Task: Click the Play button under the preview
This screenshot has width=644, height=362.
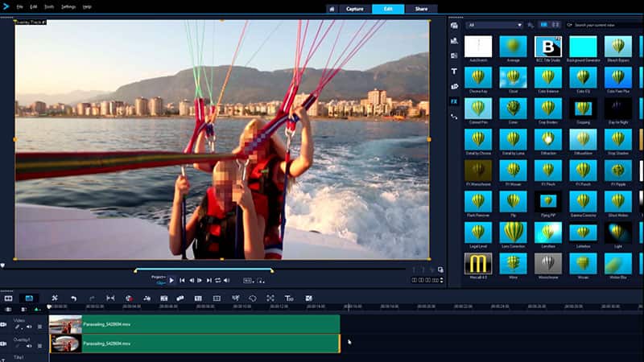Action: [171, 280]
